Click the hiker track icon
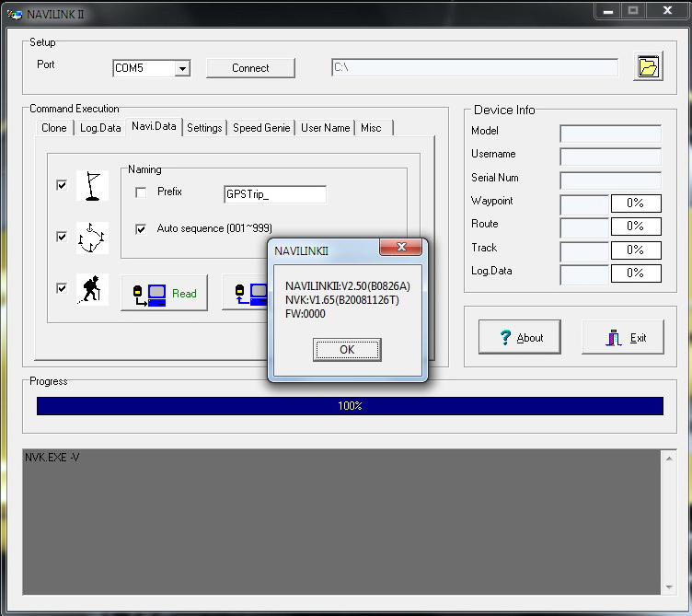 tap(92, 290)
